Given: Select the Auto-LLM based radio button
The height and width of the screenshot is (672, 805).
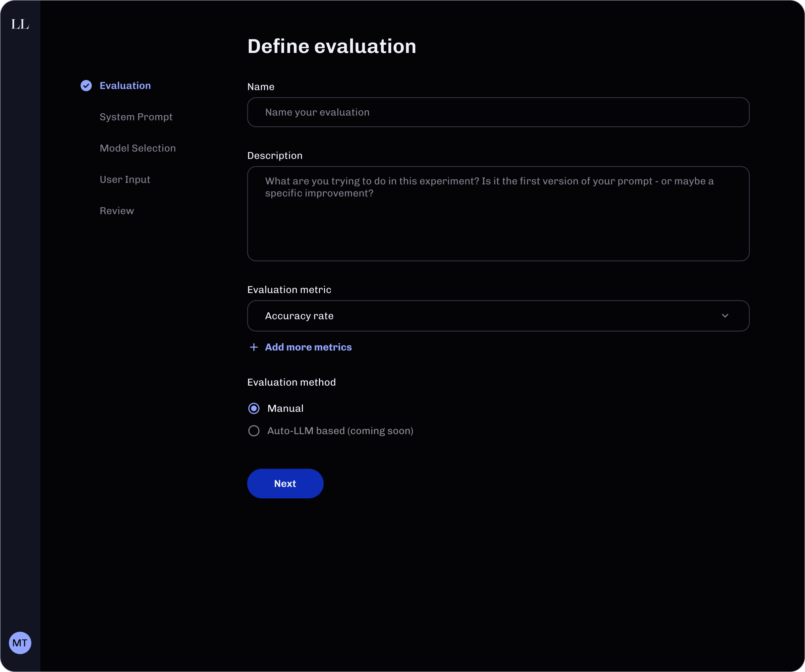Looking at the screenshot, I should point(254,431).
